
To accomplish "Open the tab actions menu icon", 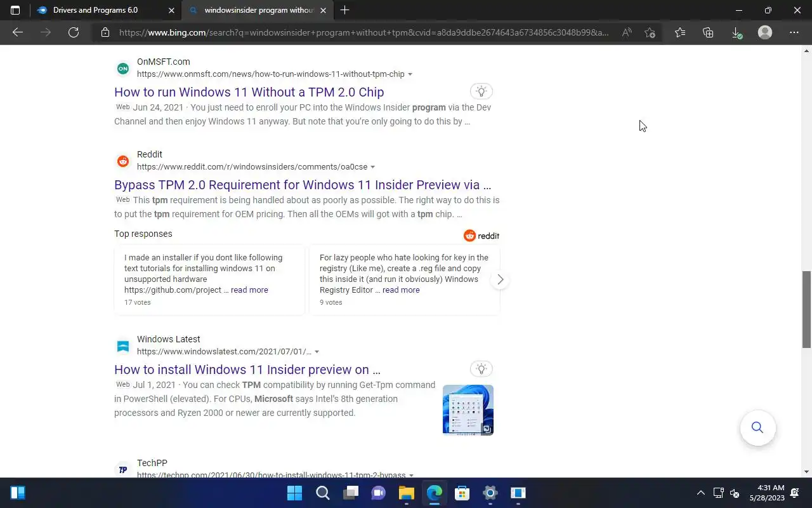I will coord(15,10).
